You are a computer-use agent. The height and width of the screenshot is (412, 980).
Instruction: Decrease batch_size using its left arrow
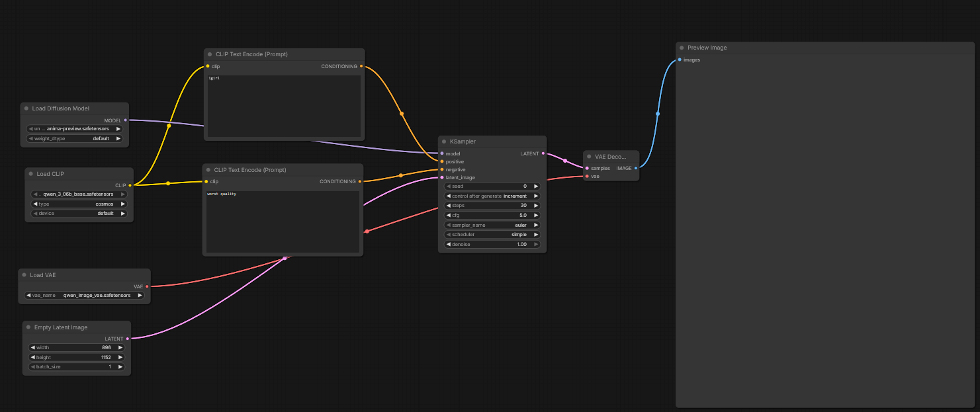[x=33, y=366]
